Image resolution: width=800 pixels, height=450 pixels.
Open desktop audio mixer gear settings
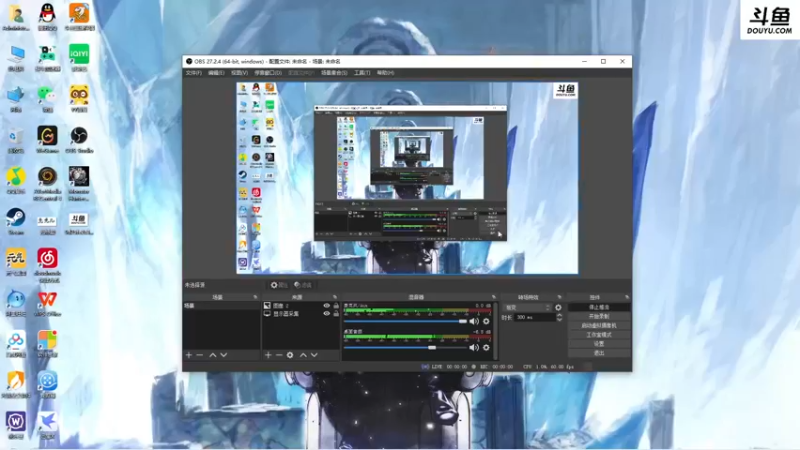[x=486, y=347]
